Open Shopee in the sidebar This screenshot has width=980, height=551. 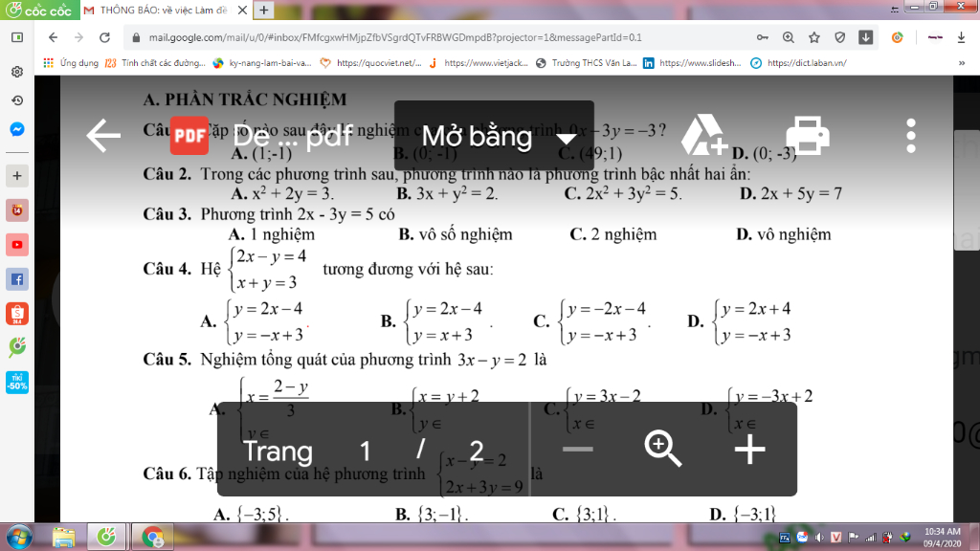pos(17,314)
